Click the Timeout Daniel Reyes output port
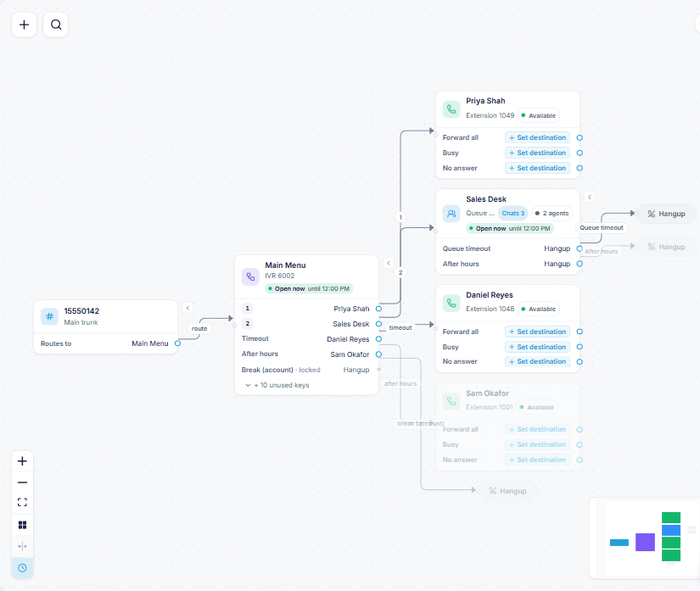Image resolution: width=700 pixels, height=591 pixels. (x=378, y=339)
